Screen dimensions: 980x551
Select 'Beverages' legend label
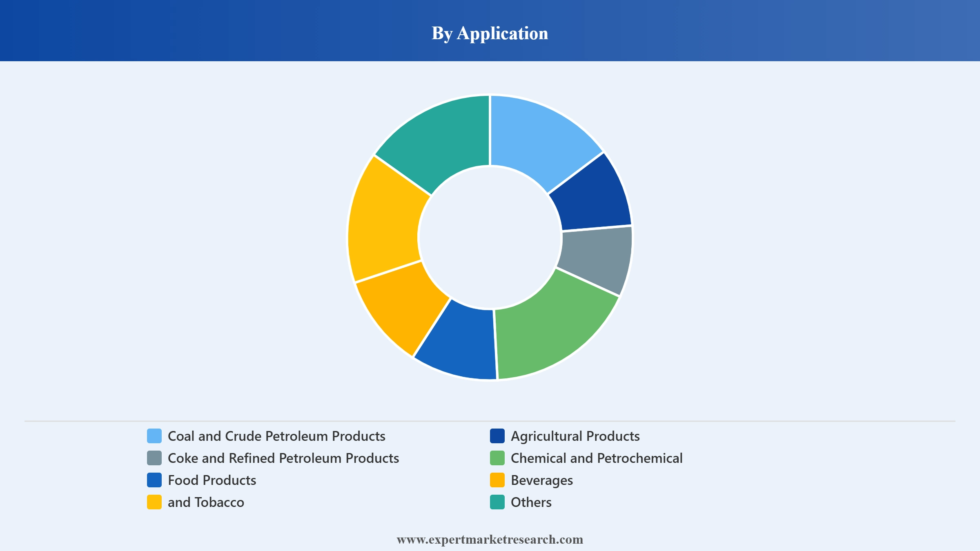point(542,481)
